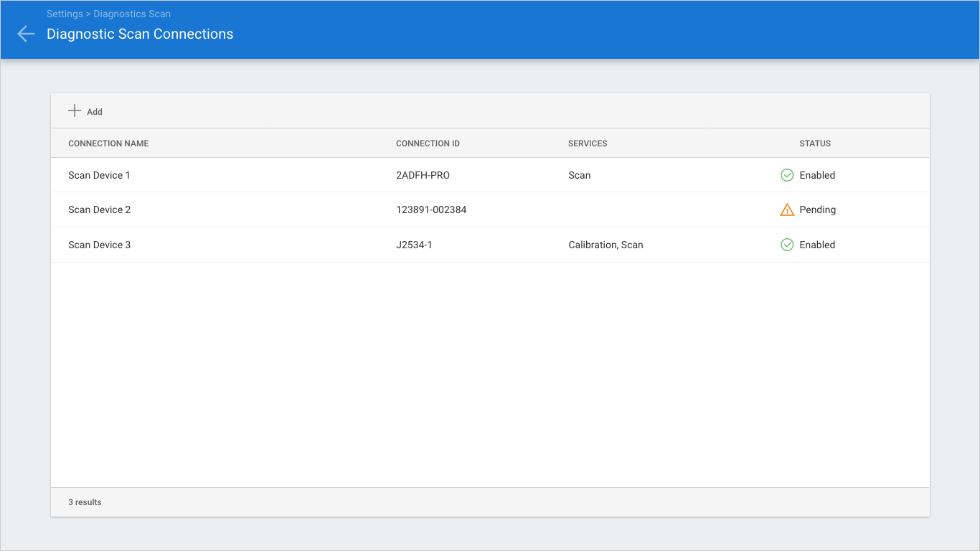Click the 3 results footer text
The image size is (980, 551).
(x=85, y=502)
